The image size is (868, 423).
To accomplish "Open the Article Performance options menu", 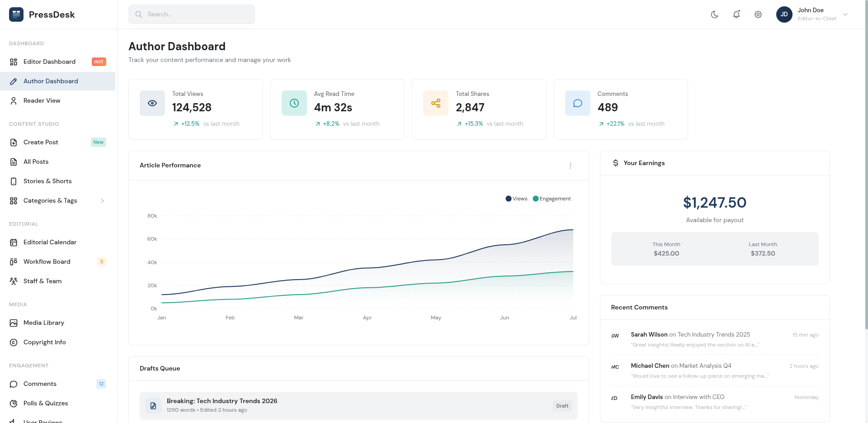I will (571, 166).
